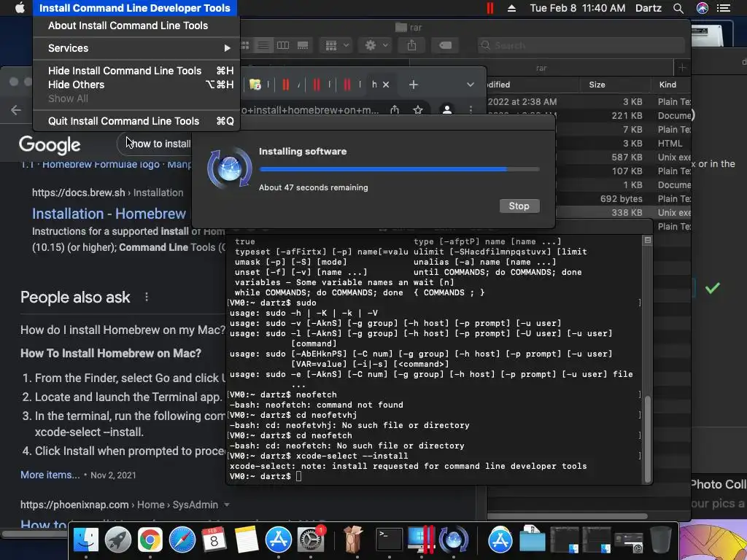Switch Finder to column view
Viewport: 747px width, 560px height.
pos(283,45)
